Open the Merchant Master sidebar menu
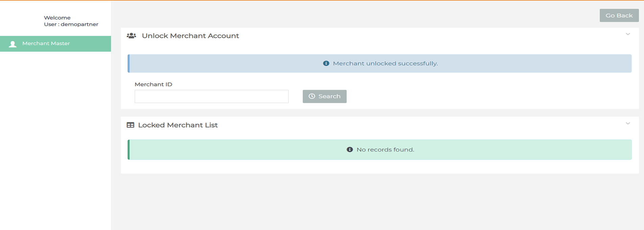 [x=46, y=44]
